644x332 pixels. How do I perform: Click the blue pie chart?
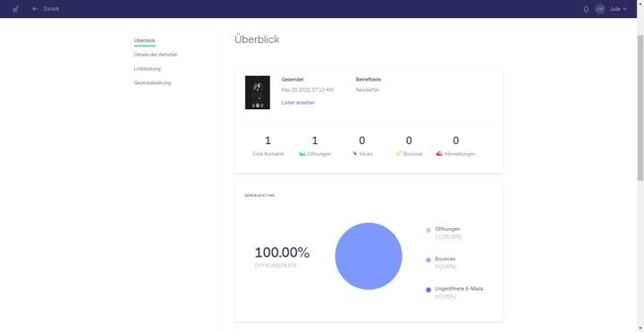369,256
